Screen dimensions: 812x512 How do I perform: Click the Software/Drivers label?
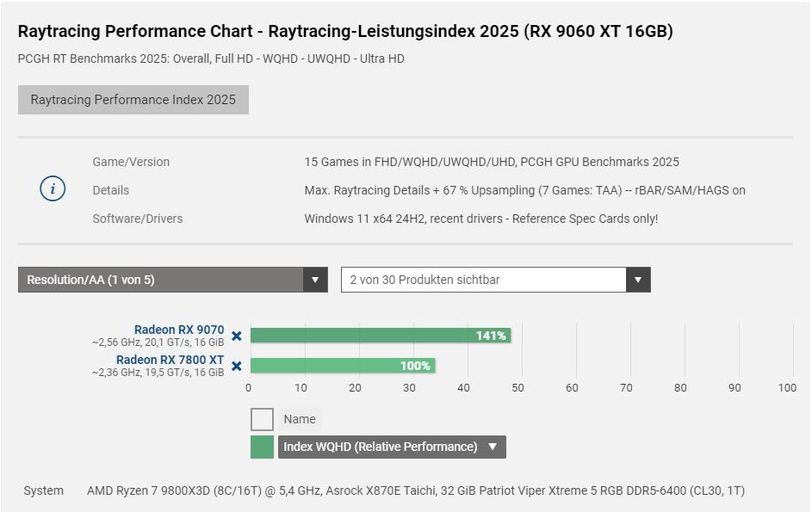click(x=138, y=219)
